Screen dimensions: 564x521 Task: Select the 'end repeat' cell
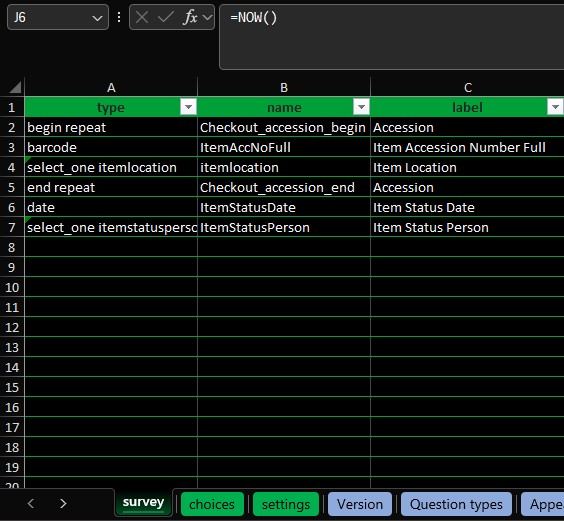click(x=111, y=187)
